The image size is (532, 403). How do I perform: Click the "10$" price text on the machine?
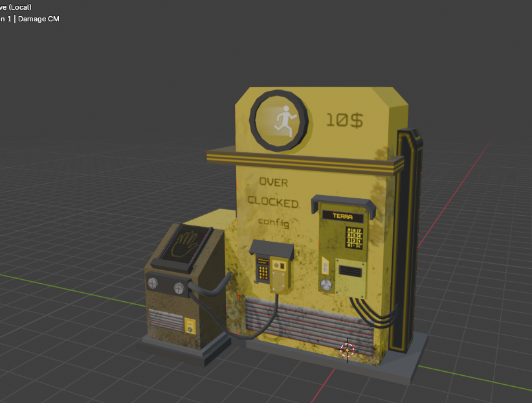click(x=345, y=121)
